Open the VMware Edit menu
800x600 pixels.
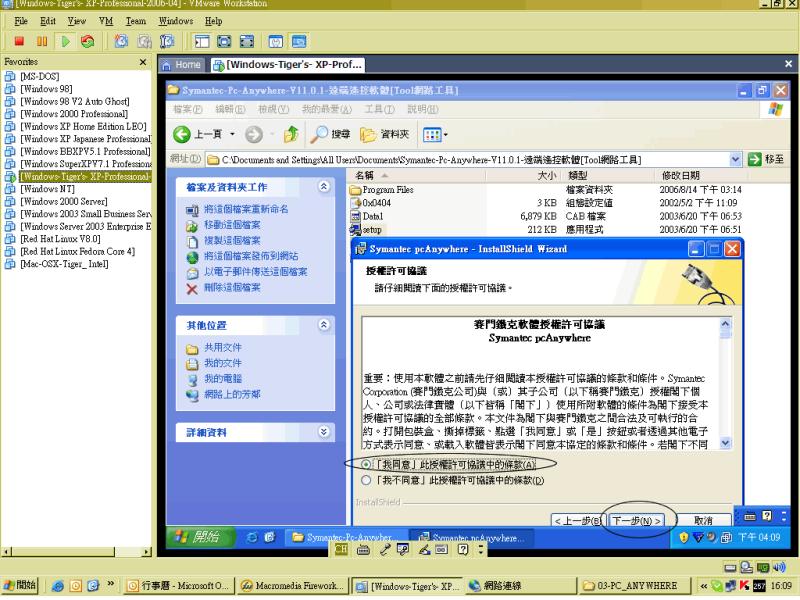point(48,21)
